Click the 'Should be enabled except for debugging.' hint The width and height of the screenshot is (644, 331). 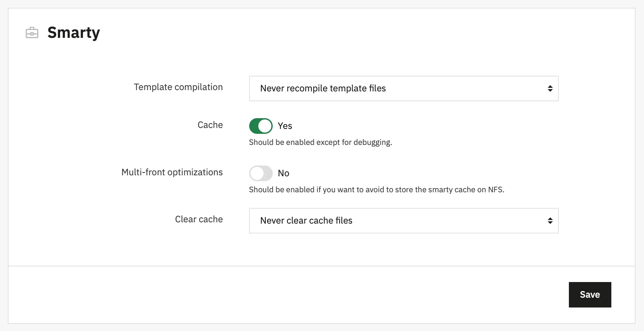tap(320, 142)
